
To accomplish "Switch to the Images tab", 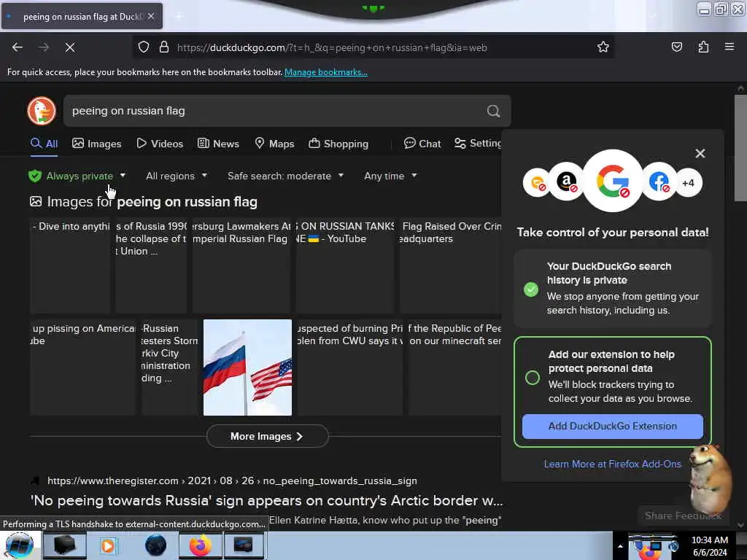I will pos(97,144).
